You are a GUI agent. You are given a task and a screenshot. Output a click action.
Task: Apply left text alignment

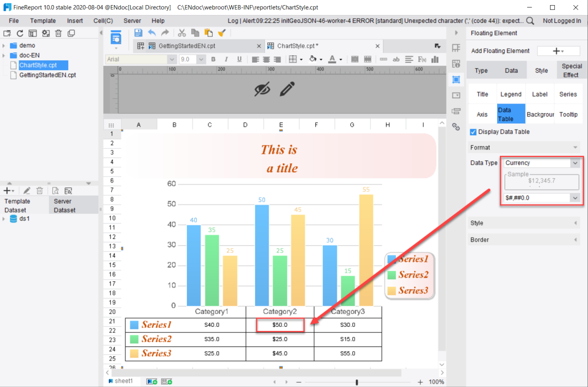[x=255, y=59]
